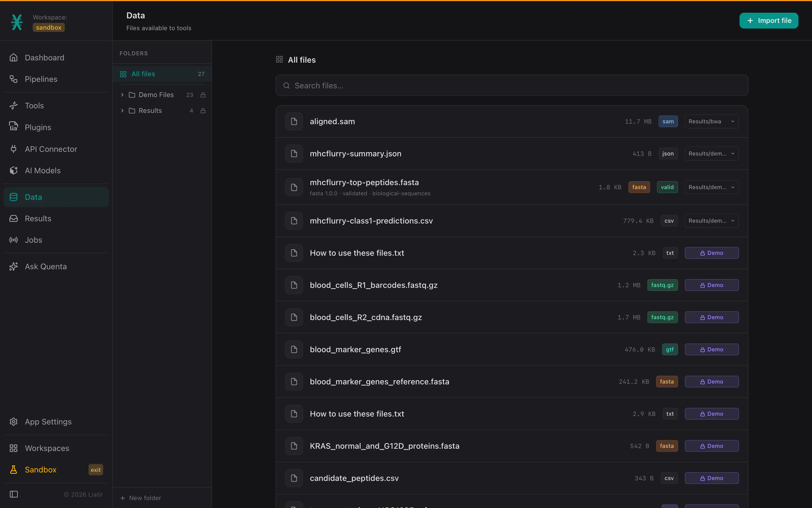This screenshot has width=812, height=508.
Task: Select the blood_cells_R2_cdna.fastq.gz file name
Action: coord(366,317)
